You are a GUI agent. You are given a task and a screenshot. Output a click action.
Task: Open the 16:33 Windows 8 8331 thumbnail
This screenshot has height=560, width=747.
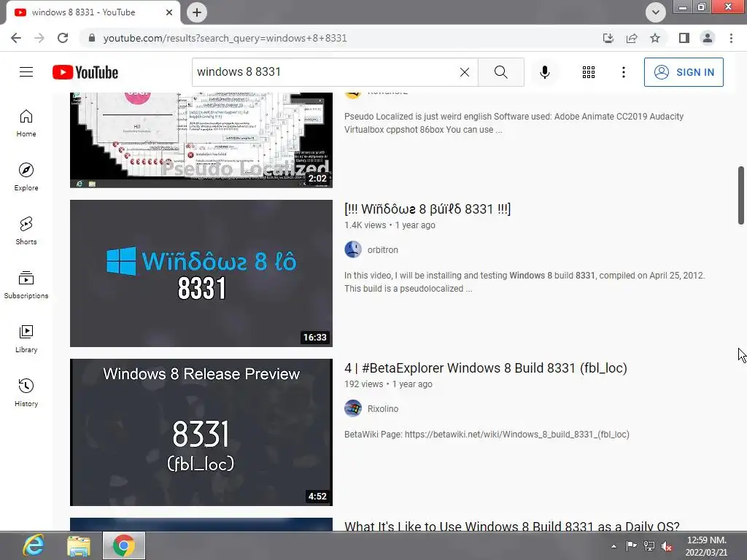201,273
